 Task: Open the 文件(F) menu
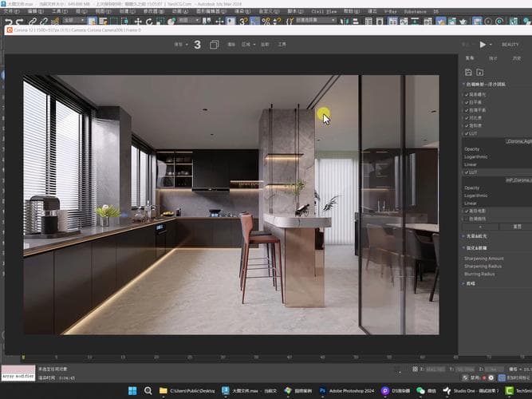coord(11,11)
